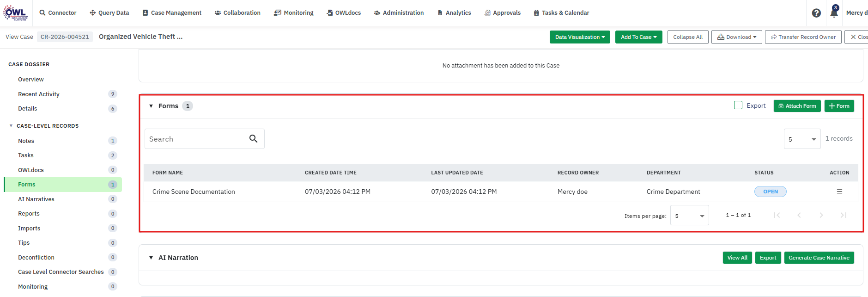
Task: Click the case ID CR-2026-004521
Action: (65, 37)
